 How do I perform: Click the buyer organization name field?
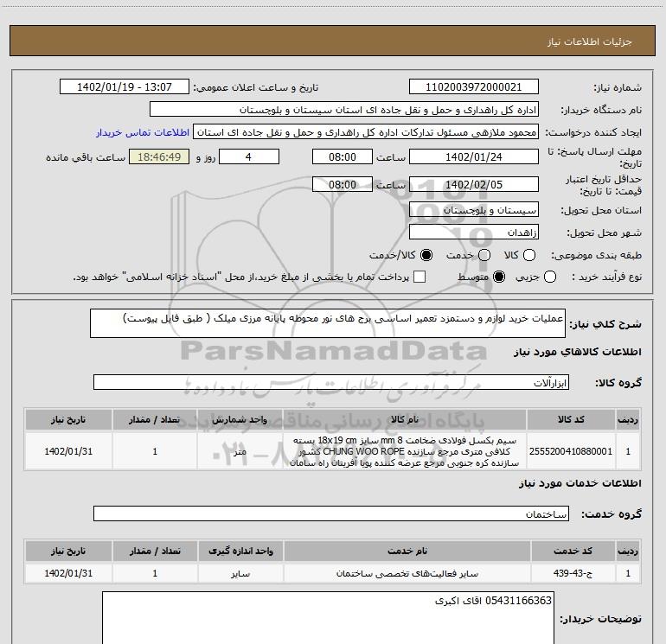pos(344,109)
